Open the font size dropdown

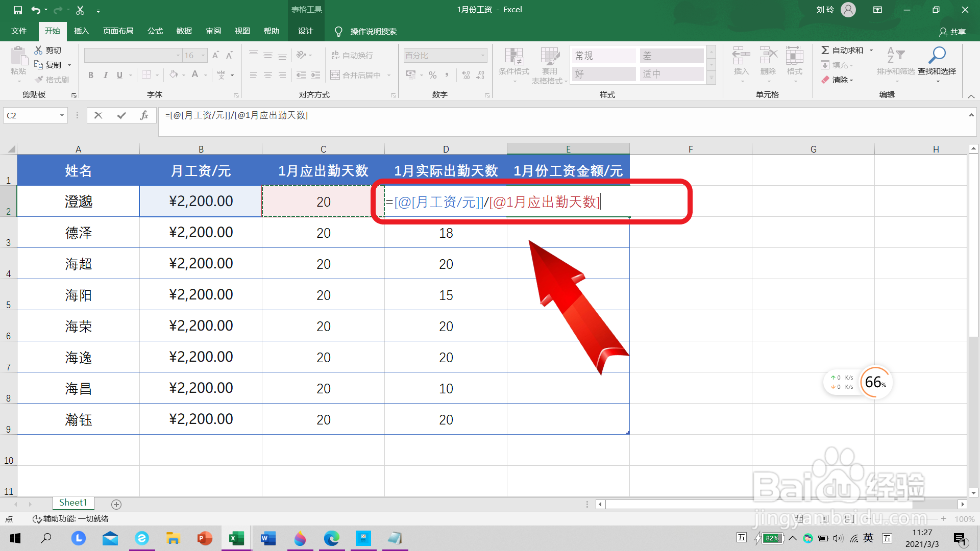tap(203, 55)
